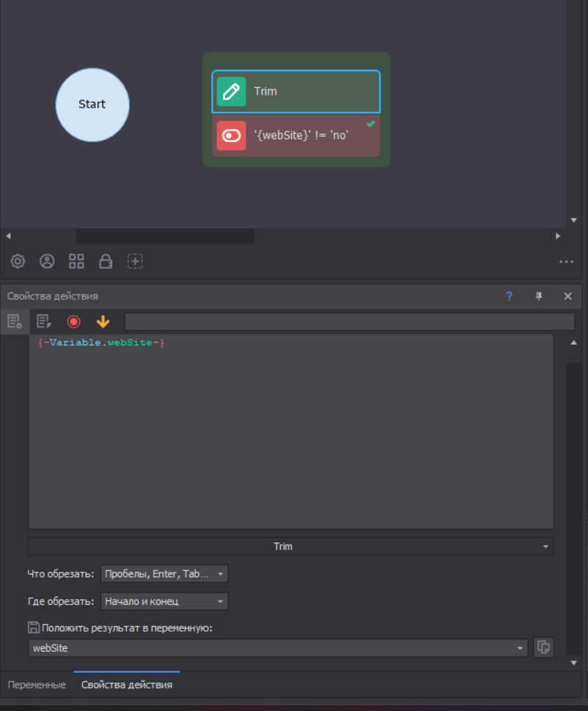This screenshot has width=588, height=711.
Task: Click the canvas horizontal scrollbar thumb
Action: [165, 236]
